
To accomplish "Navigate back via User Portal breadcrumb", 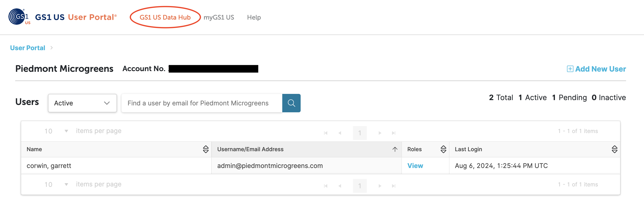I will [28, 48].
